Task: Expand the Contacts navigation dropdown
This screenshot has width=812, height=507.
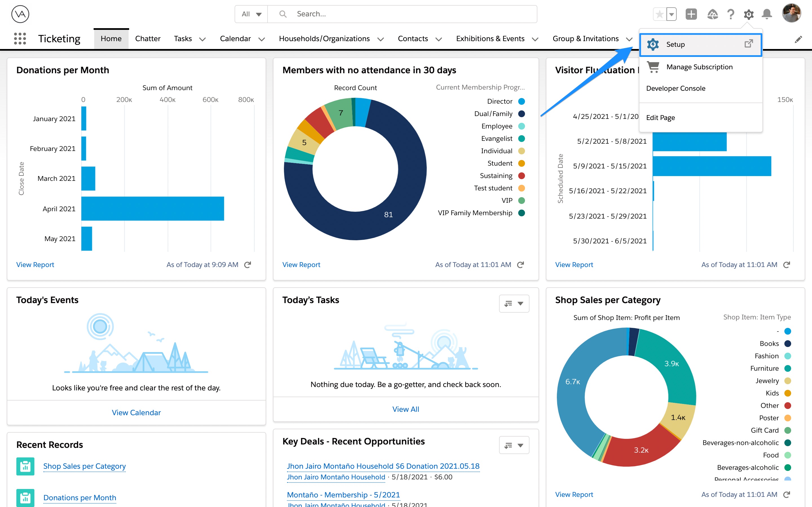Action: (439, 39)
